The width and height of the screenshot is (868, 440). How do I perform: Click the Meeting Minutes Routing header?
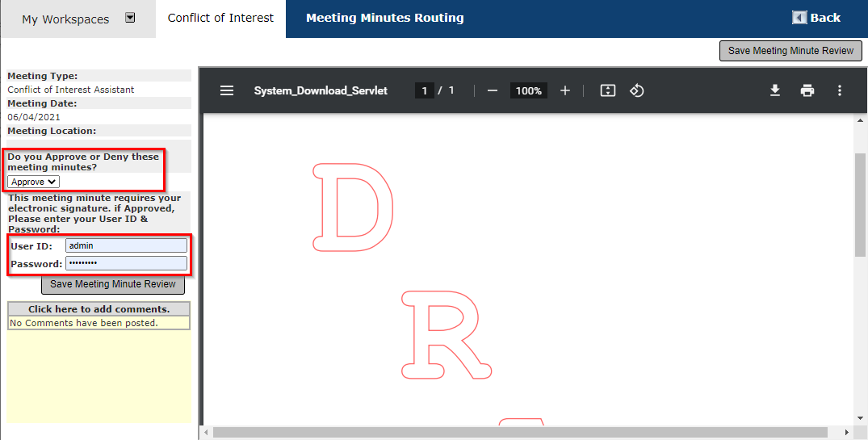click(384, 19)
